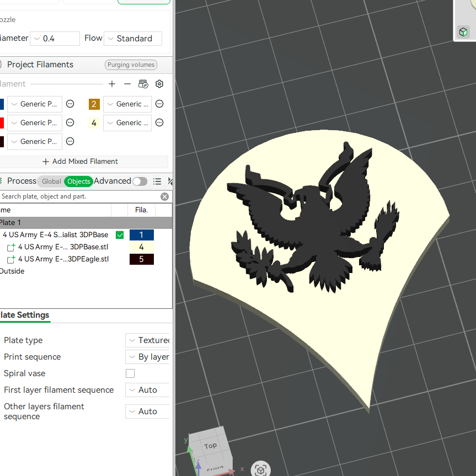Select 4 US Army E-4 S...ialist 3DPBase object
Screen dimensions: 476x476
pos(56,235)
